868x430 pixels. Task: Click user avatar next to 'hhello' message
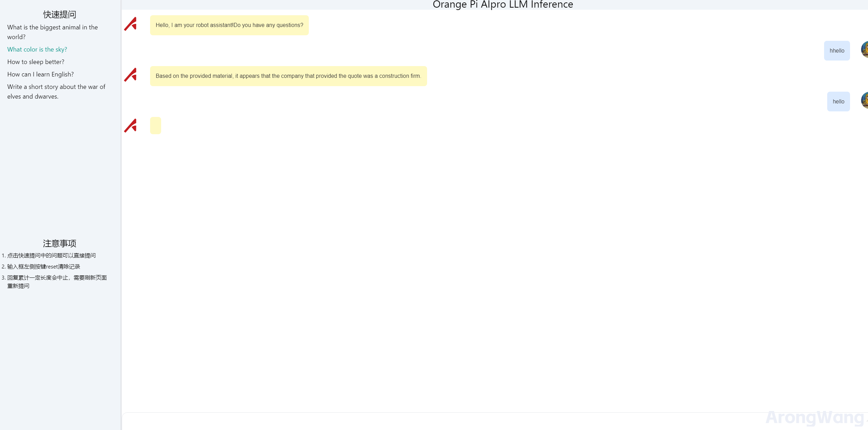click(x=864, y=49)
